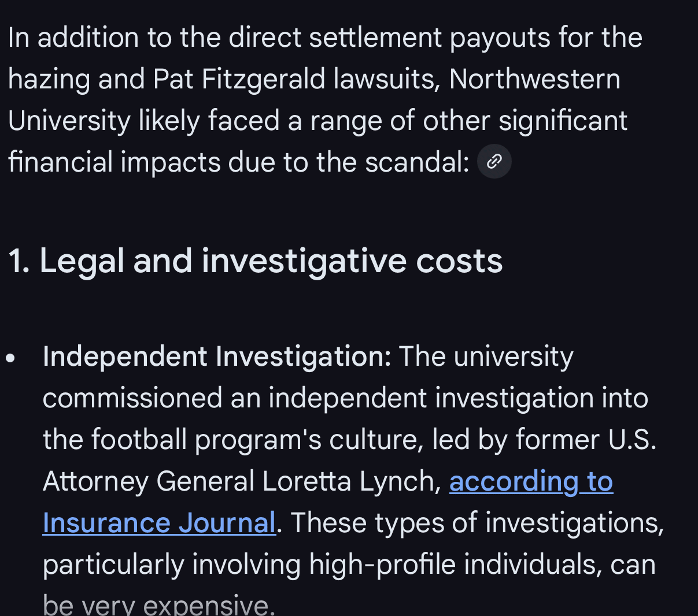Screen dimensions: 698x616
Task: Click the word "scandal:" before the chip
Action: click(417, 162)
